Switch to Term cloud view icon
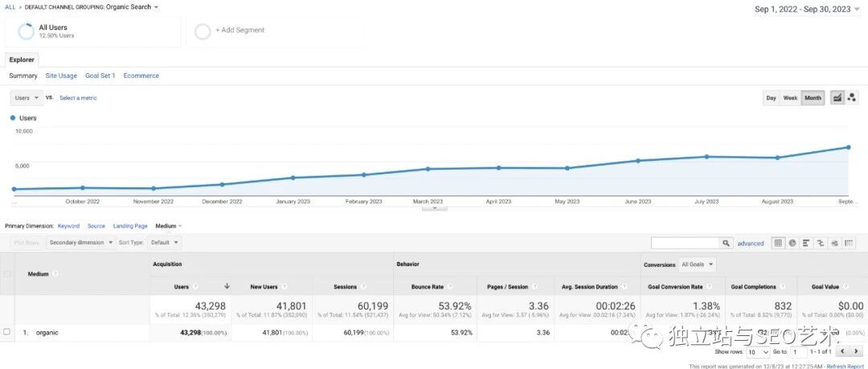Image resolution: width=868 pixels, height=369 pixels. 834,243
